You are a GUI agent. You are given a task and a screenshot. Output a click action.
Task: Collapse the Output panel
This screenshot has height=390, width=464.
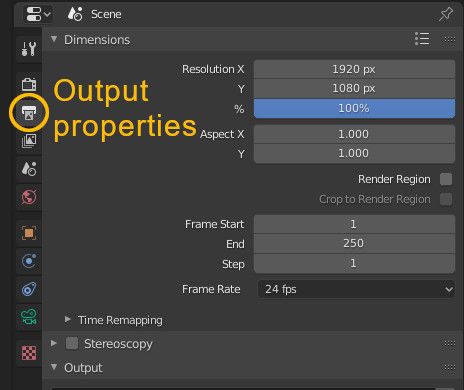[54, 367]
